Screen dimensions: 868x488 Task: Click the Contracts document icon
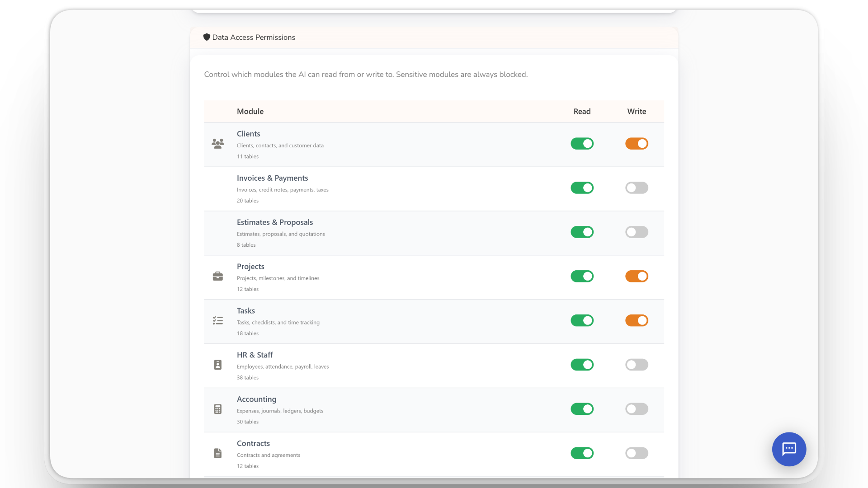[x=217, y=453]
